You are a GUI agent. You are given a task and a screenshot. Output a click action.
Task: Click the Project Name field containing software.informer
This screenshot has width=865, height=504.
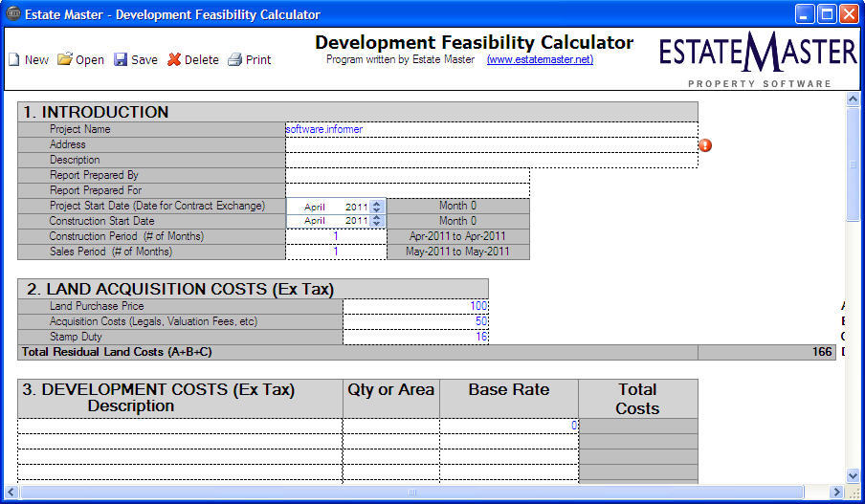(x=492, y=129)
